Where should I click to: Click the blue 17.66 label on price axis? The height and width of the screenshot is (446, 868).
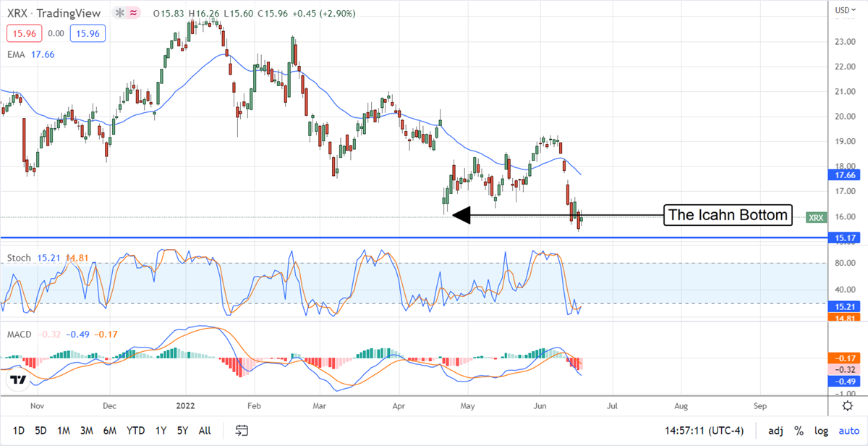[844, 174]
